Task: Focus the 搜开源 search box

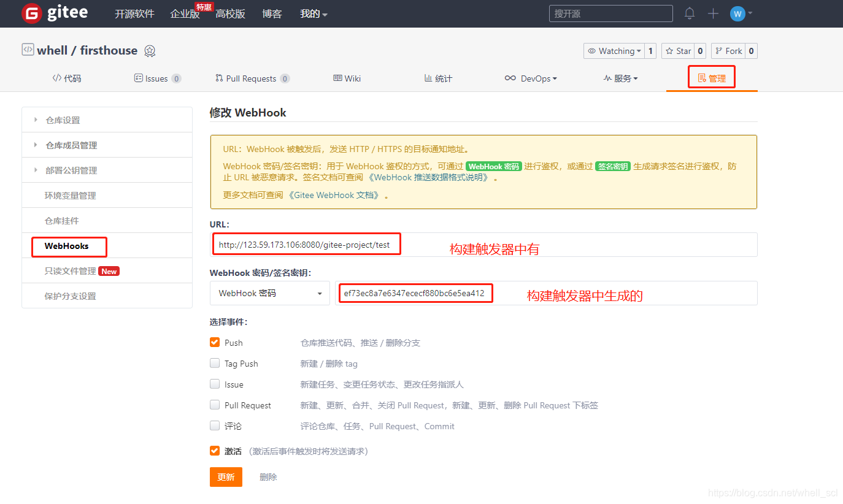Action: point(610,13)
